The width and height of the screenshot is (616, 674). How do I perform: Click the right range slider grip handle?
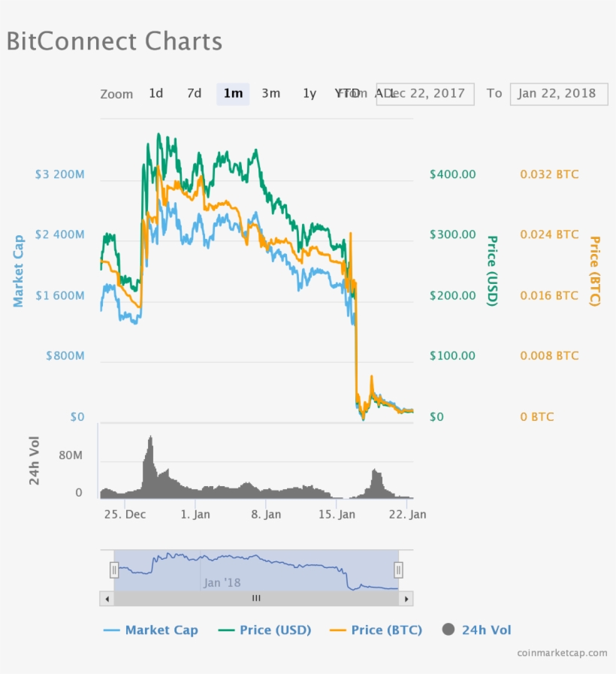click(x=399, y=570)
